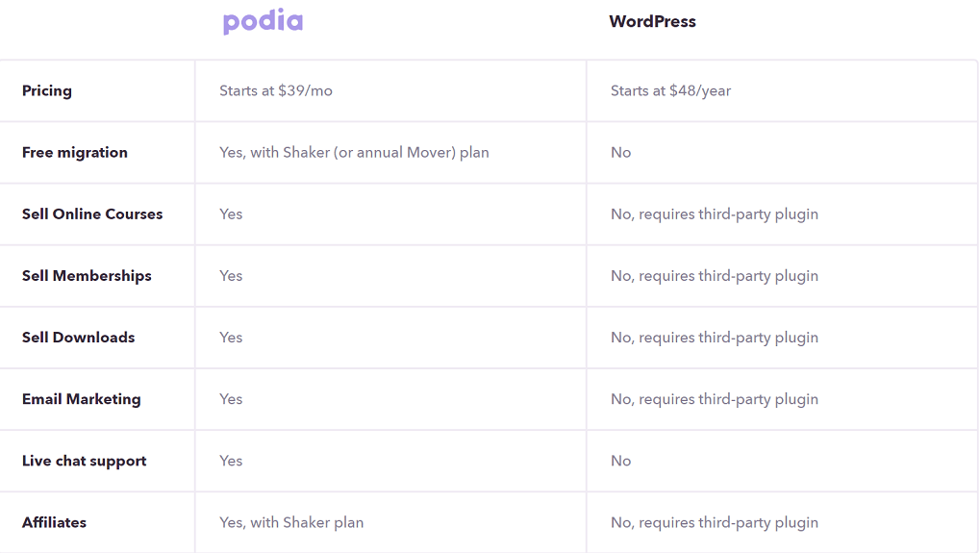The width and height of the screenshot is (980, 553).
Task: Select the Email Marketing row label
Action: pos(82,399)
